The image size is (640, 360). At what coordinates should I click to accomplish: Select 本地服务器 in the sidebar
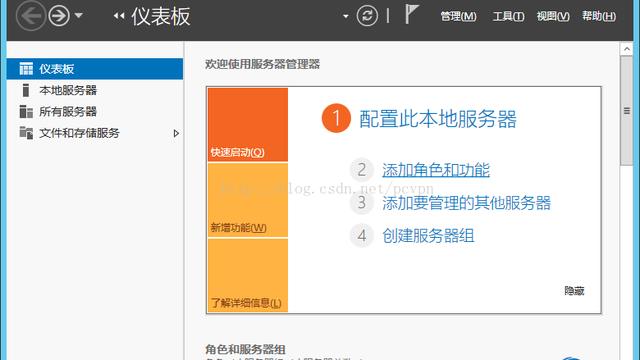point(95,90)
